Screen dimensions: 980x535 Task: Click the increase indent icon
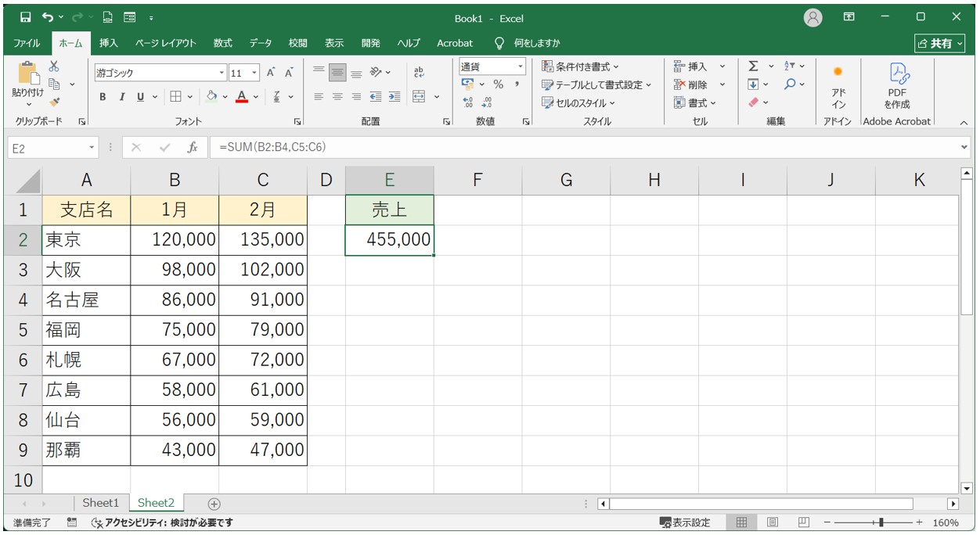(395, 96)
